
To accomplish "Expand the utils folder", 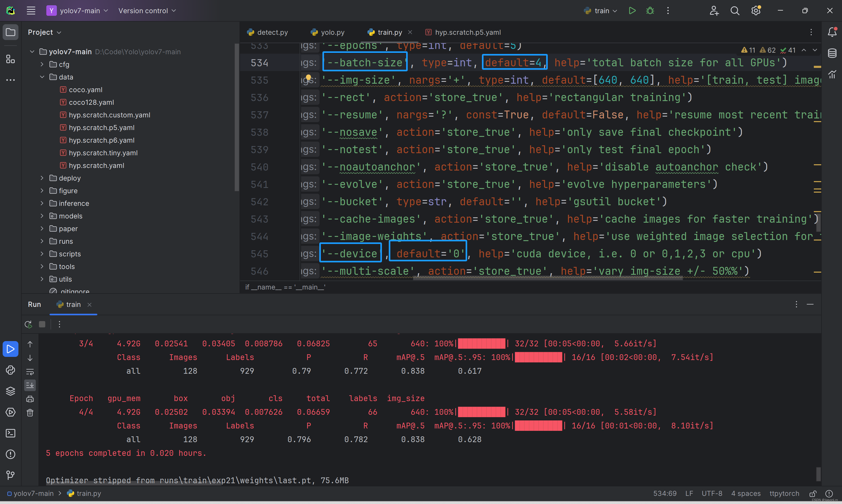I will [42, 279].
